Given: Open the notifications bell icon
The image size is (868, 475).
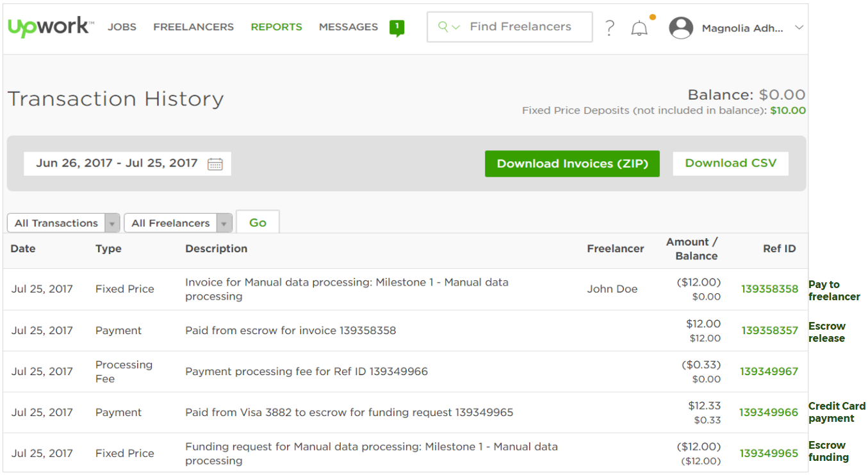Looking at the screenshot, I should (639, 28).
